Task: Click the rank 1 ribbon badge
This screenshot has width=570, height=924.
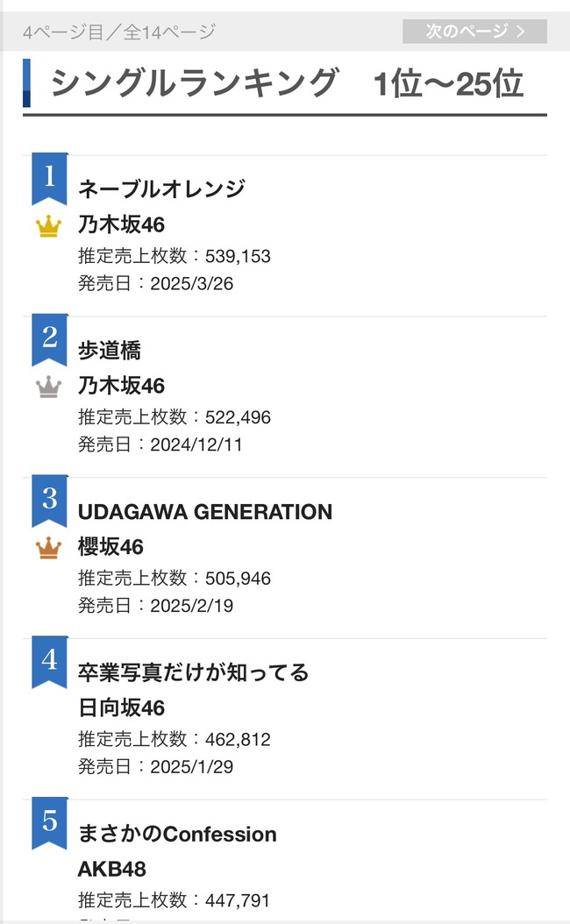Action: tap(49, 178)
